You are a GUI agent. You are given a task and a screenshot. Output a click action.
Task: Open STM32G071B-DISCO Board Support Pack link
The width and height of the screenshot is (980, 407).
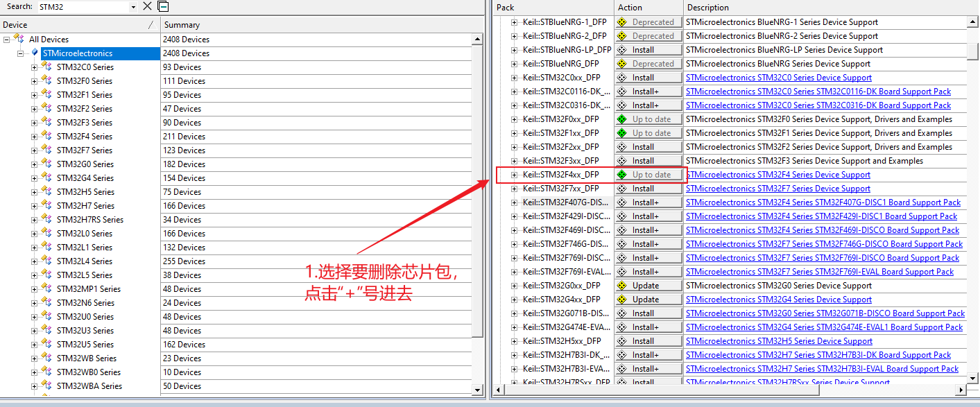[825, 313]
